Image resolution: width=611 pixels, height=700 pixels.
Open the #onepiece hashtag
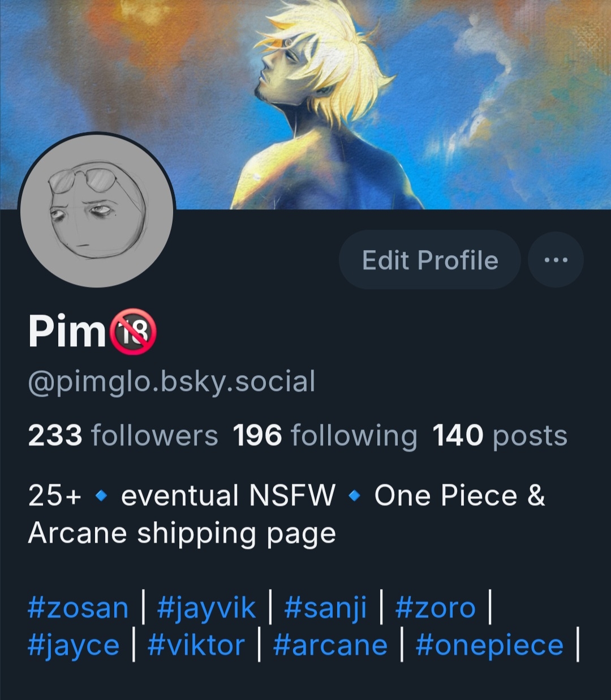point(489,646)
